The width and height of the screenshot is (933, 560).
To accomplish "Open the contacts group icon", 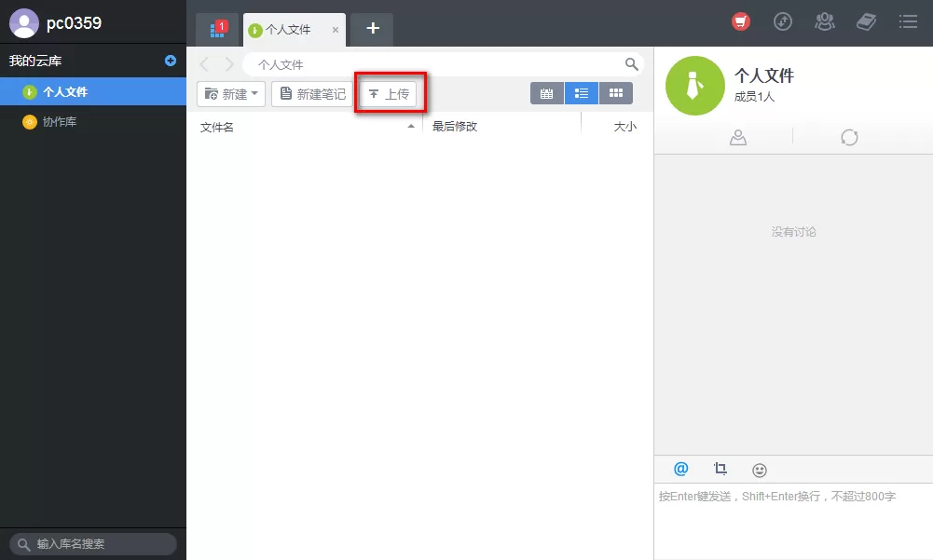I will click(825, 22).
